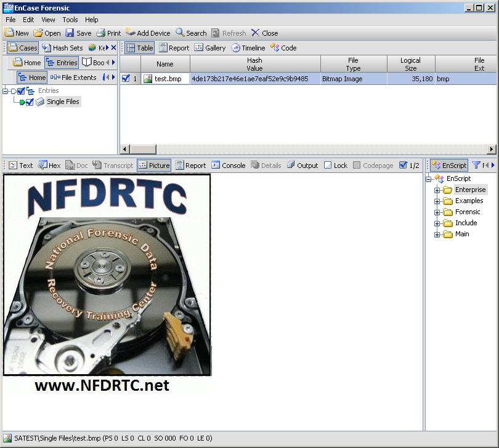
Task: Open the File menu
Action: click(10, 20)
